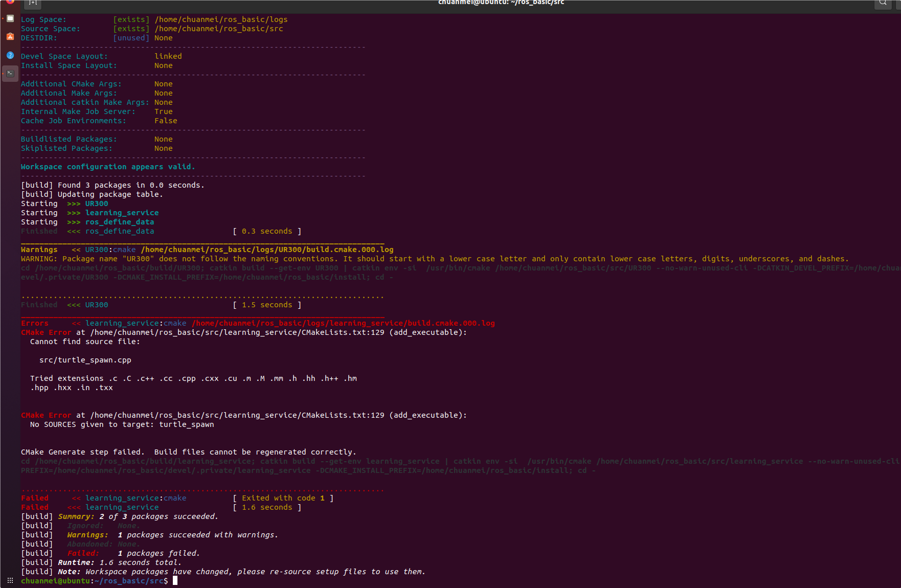Select the missing src/turtle_spawn.cpp file text
The width and height of the screenshot is (901, 588).
pos(85,360)
